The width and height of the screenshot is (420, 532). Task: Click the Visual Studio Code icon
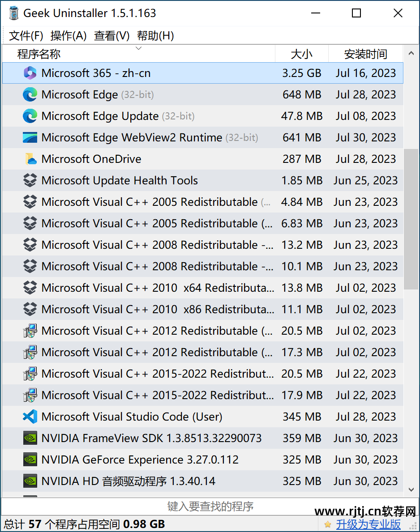click(x=30, y=417)
